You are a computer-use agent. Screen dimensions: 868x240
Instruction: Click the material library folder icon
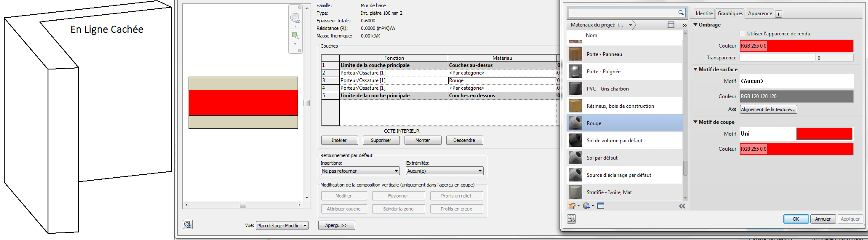(x=572, y=206)
